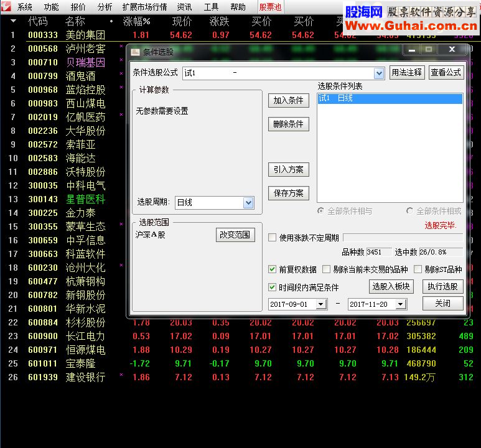Click the 名称 column header

[x=75, y=22]
